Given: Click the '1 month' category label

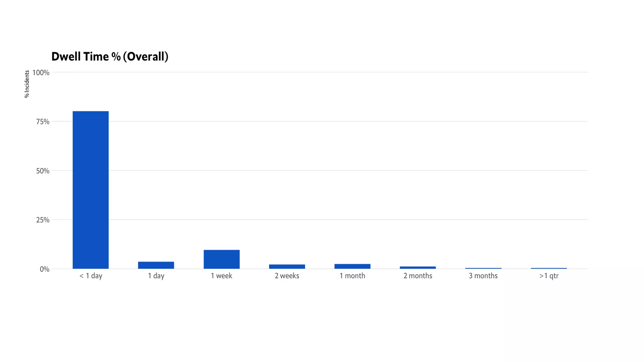Looking at the screenshot, I should pos(353,276).
